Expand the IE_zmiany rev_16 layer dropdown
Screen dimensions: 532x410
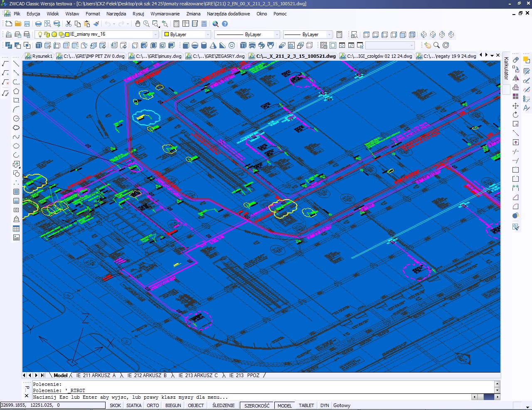pos(155,35)
